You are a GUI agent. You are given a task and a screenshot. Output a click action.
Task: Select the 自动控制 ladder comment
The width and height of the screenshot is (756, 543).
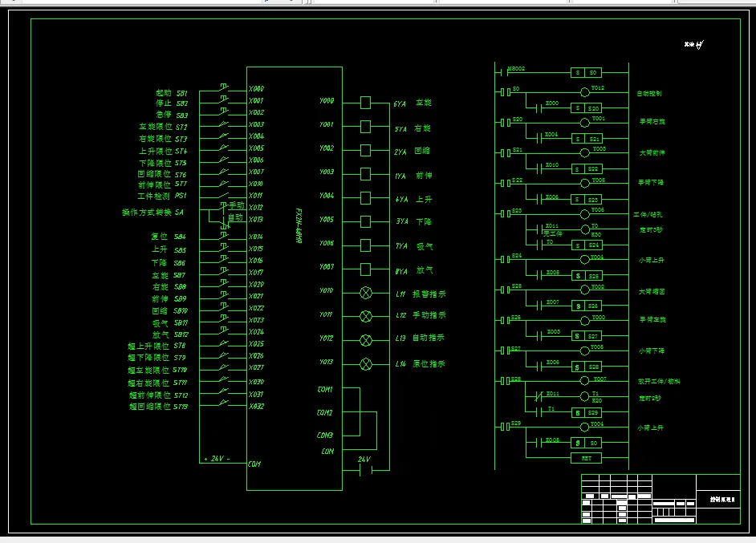point(649,93)
